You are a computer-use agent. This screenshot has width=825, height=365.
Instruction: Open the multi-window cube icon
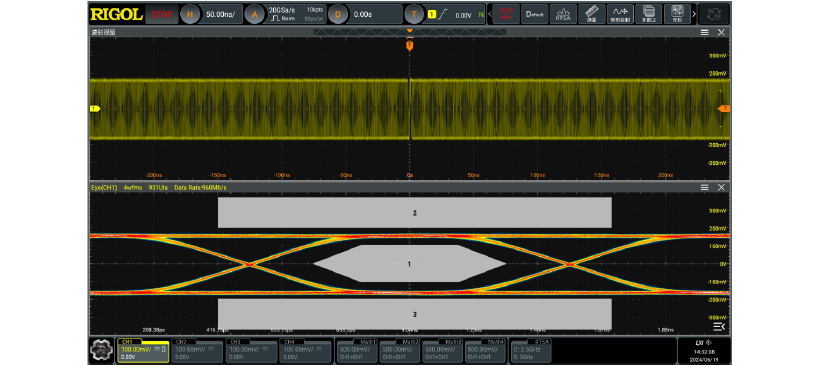pos(648,14)
